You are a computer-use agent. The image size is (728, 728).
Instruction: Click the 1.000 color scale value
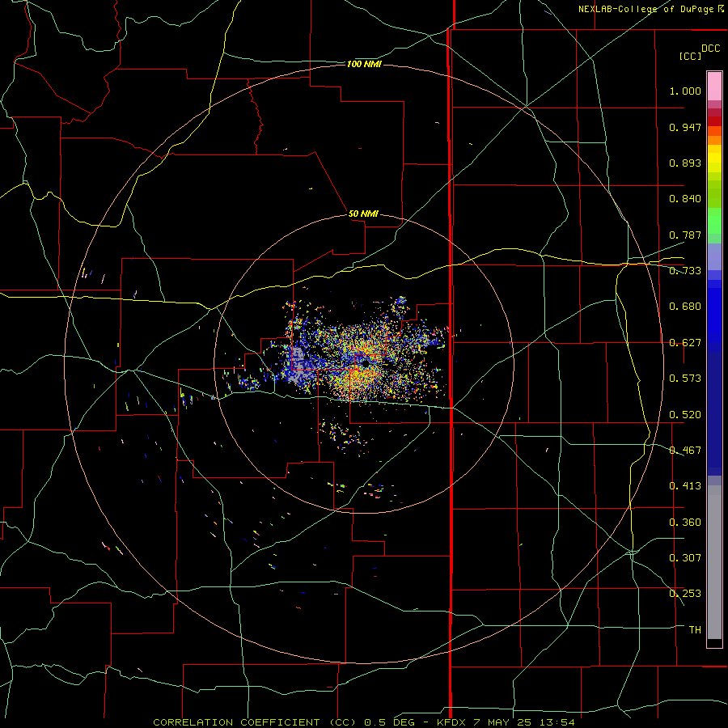685,91
